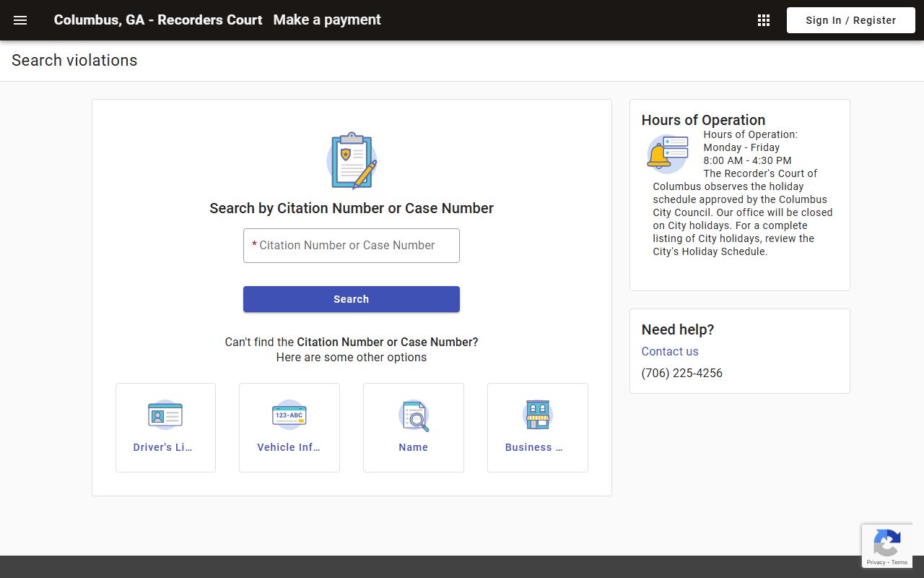Focus the Citation Number or Case Number field
The height and width of the screenshot is (578, 924).
[x=352, y=246]
